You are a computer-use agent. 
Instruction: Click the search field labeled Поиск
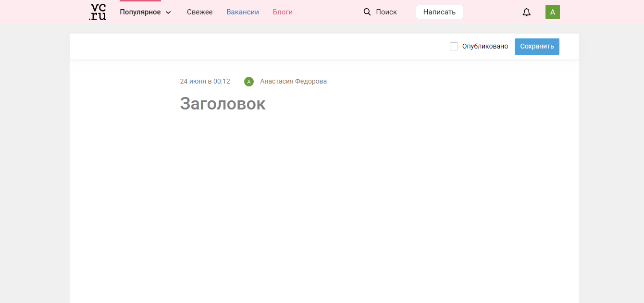(387, 12)
